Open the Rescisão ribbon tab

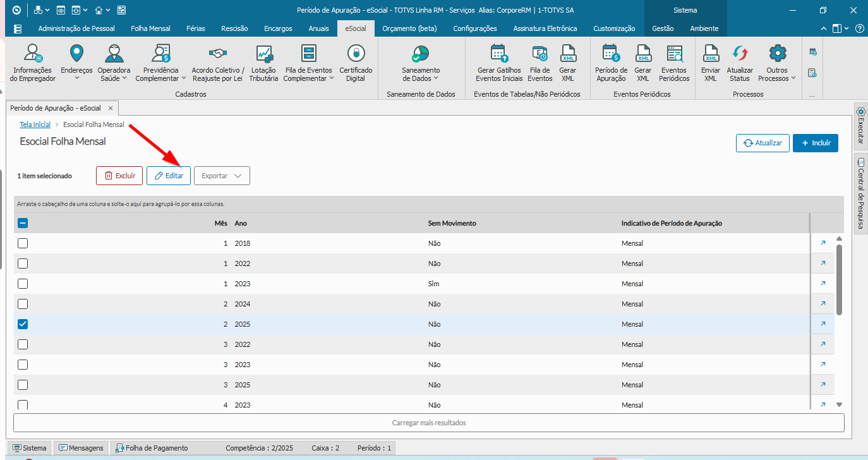point(234,28)
